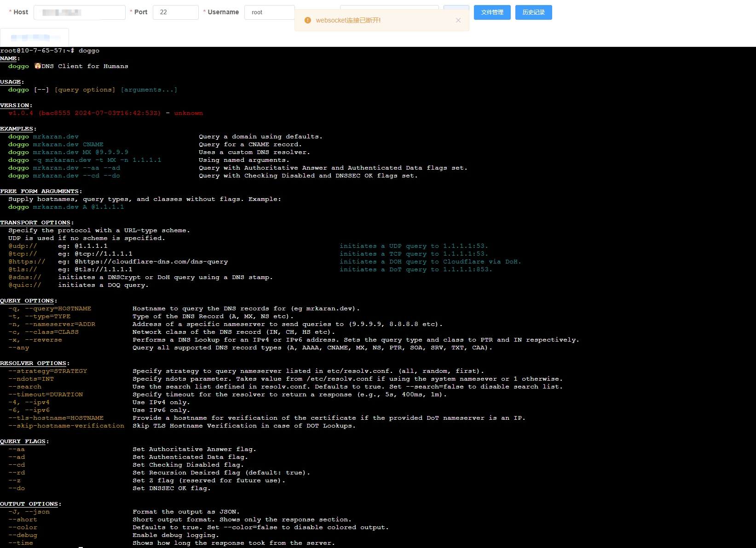Click the '--debug' output option
Image resolution: width=756 pixels, height=548 pixels.
(x=23, y=535)
